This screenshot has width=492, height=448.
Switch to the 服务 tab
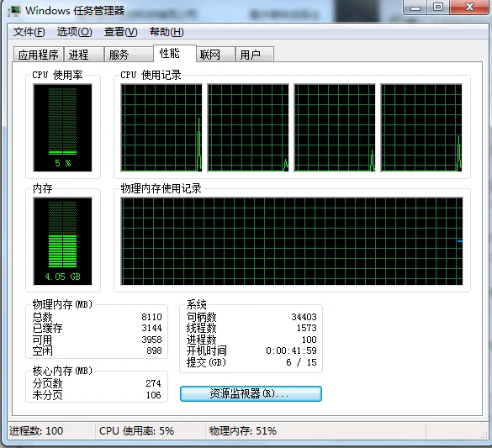pos(129,55)
